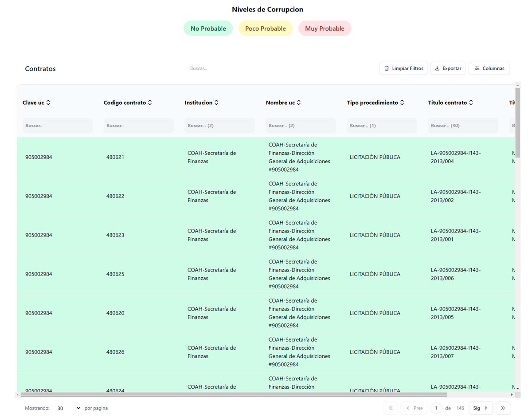Click the Contratos search field
This screenshot has width=532, height=418.
click(231, 68)
